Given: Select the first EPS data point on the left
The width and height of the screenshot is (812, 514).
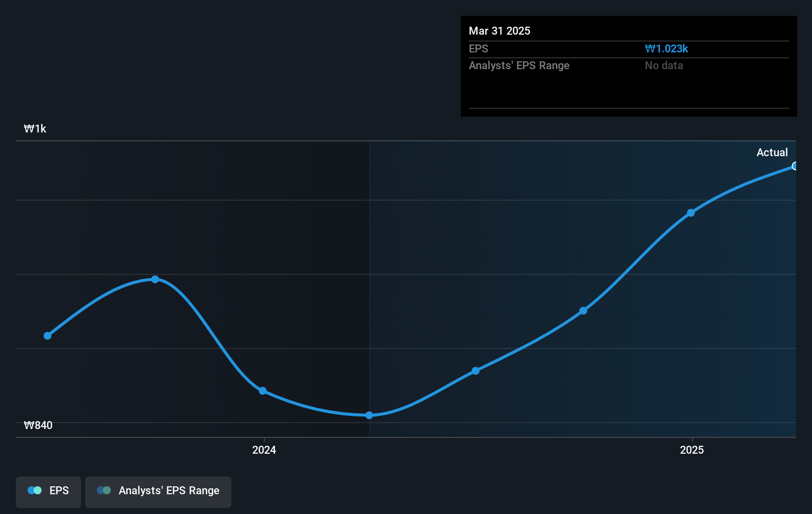Looking at the screenshot, I should (47, 336).
